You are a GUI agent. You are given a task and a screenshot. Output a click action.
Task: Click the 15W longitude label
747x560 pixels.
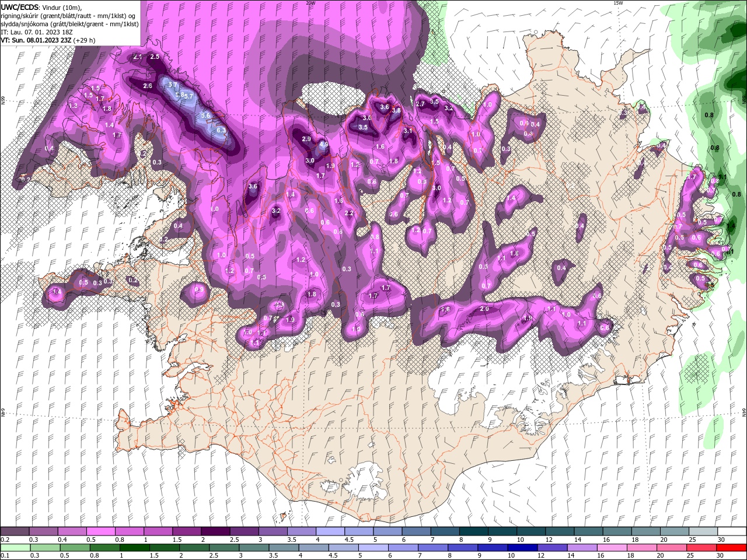tap(618, 3)
